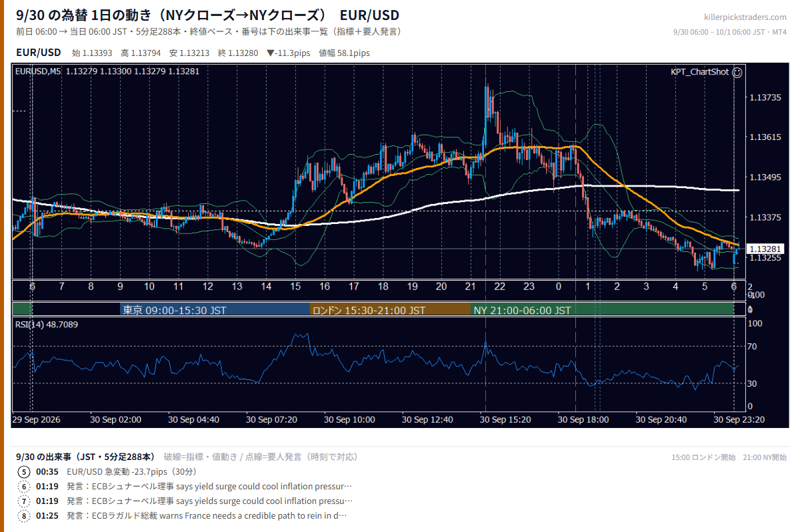Screen dimensions: 800x532
Task: Click the 29 Sep 2026 time axis label
Action: coord(37,420)
